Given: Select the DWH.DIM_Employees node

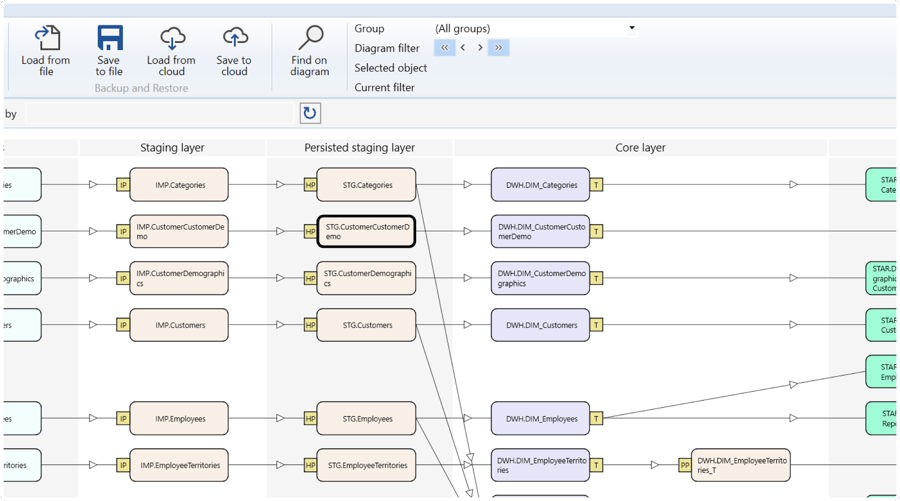Looking at the screenshot, I should [540, 418].
